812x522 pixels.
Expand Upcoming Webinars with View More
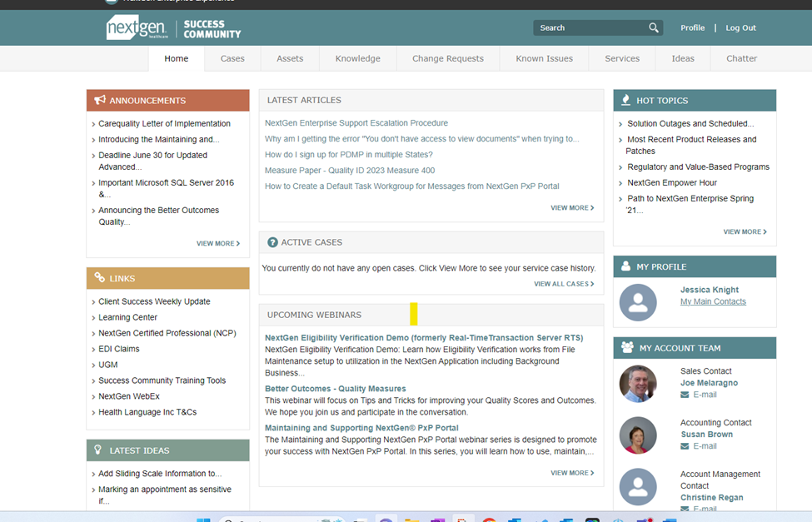pyautogui.click(x=571, y=473)
